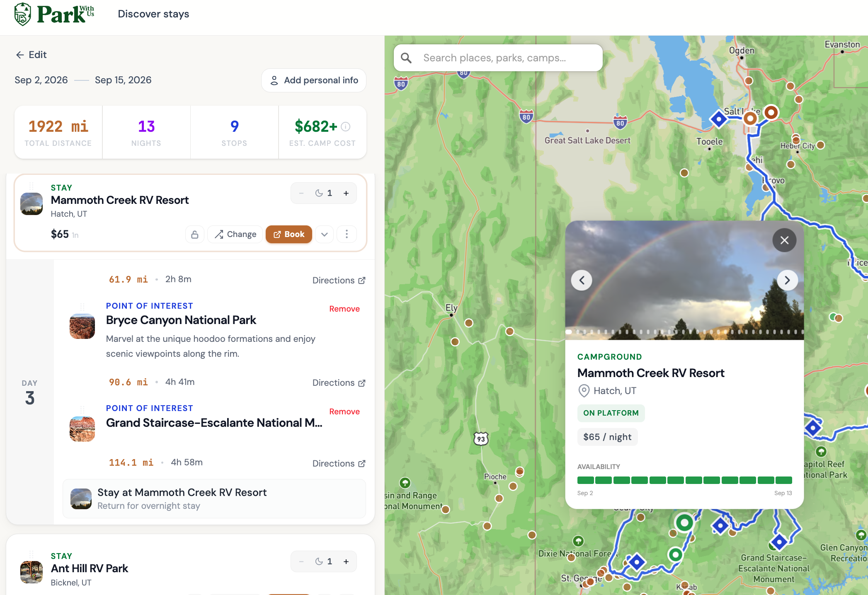Open Directions for the 61.9 mi leg
This screenshot has height=595, width=868.
[339, 281]
